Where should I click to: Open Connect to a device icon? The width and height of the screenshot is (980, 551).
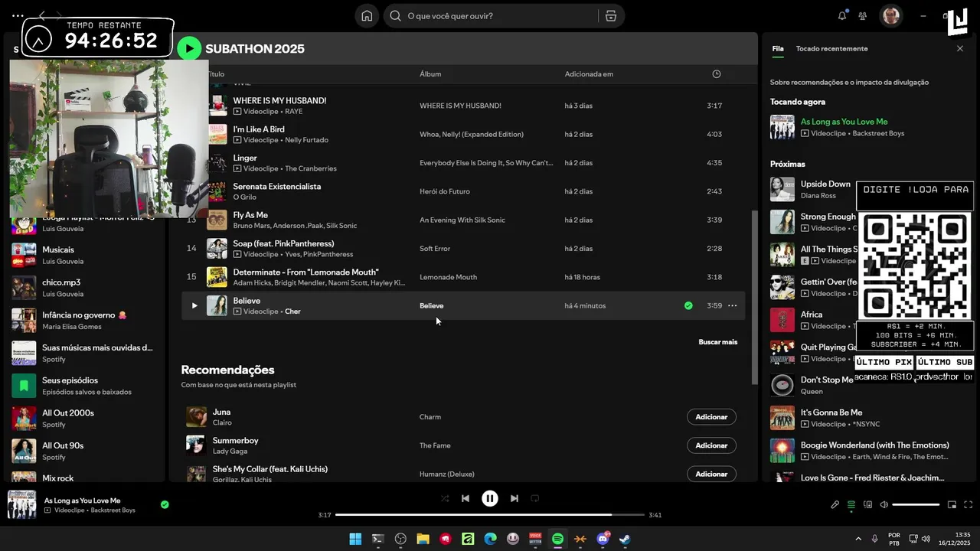(867, 504)
